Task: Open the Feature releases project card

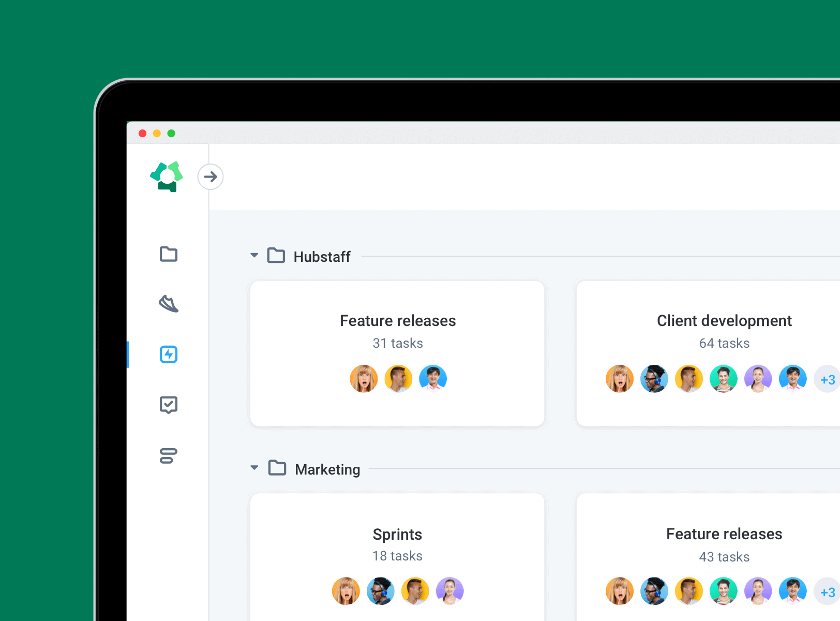Action: 397,321
